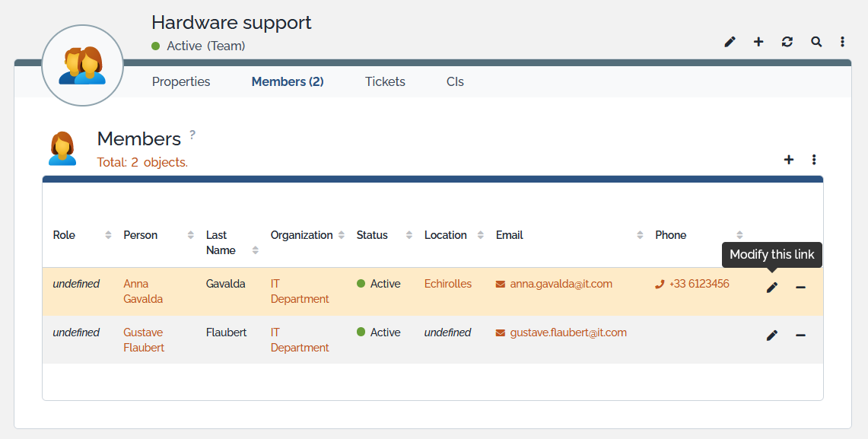Click the plus icon in top header toolbar
This screenshot has height=439, width=868.
pyautogui.click(x=758, y=42)
